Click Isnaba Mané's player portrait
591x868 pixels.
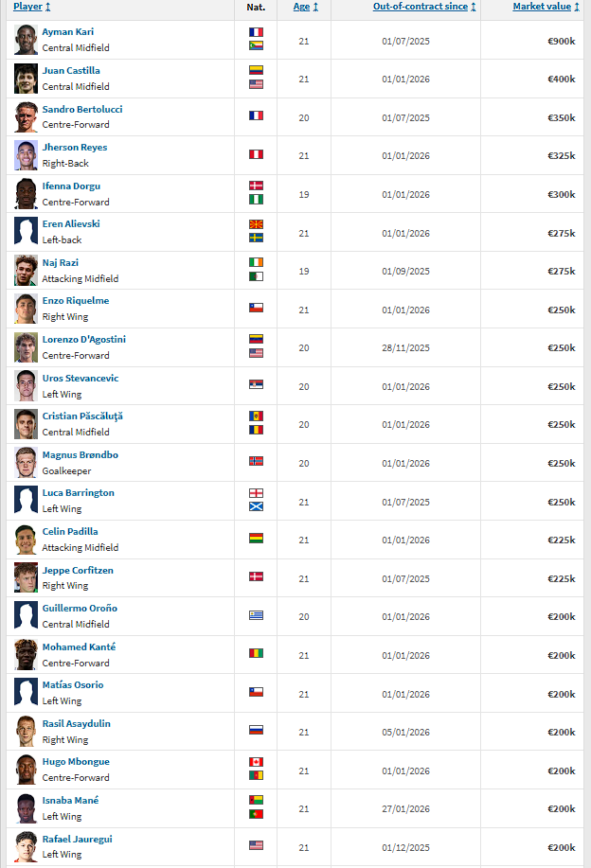26,808
